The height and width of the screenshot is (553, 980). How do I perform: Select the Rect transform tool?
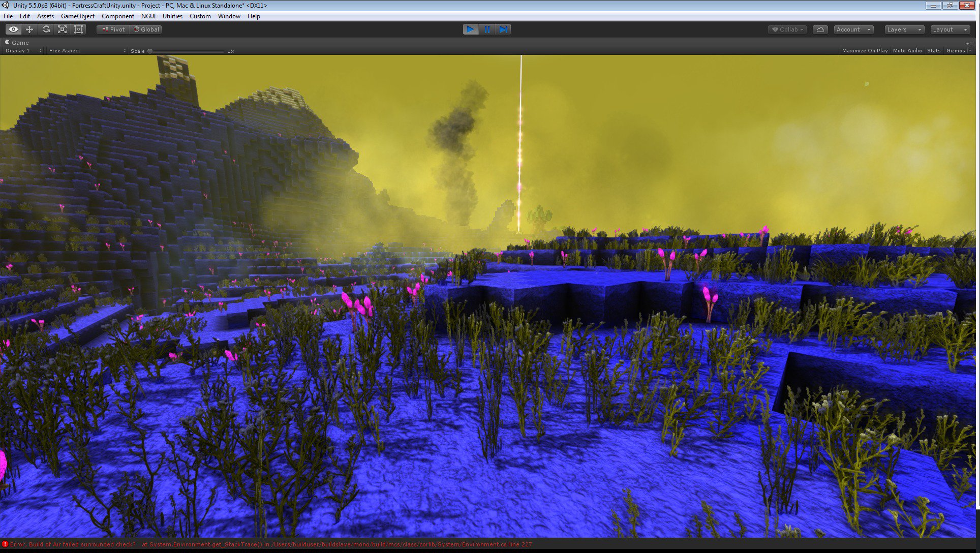78,29
